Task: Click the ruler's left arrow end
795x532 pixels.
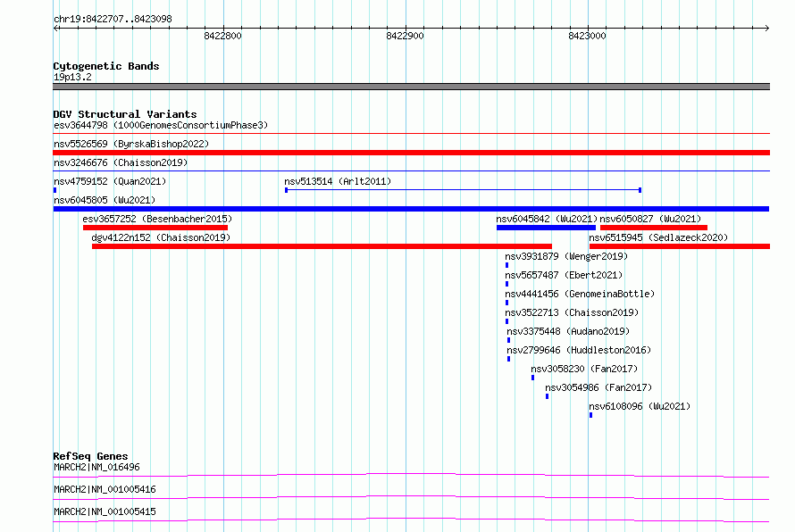Action: coord(55,28)
